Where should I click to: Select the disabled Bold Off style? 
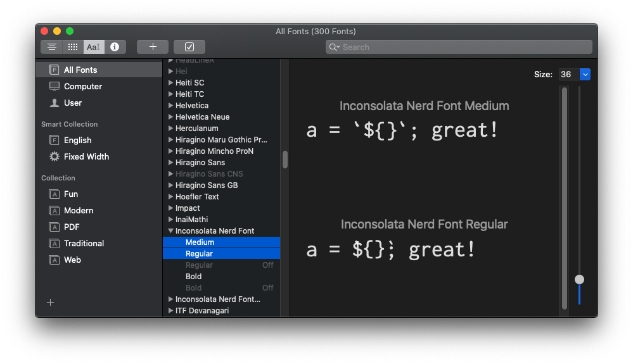(x=221, y=288)
